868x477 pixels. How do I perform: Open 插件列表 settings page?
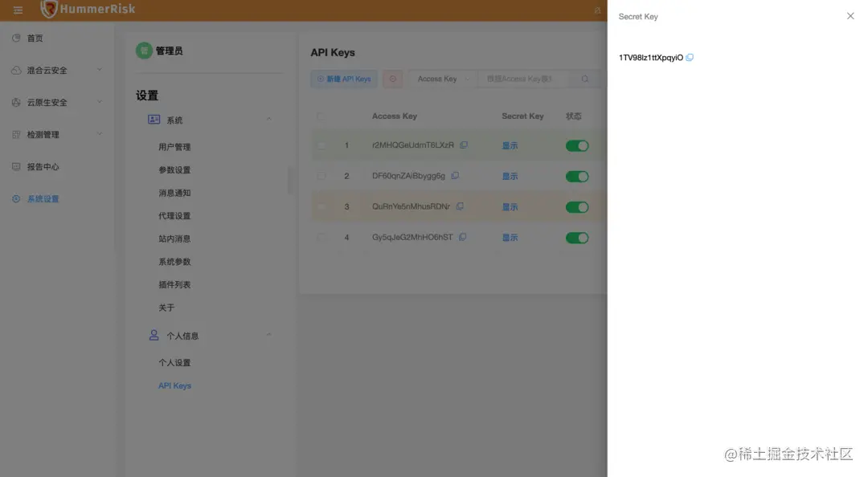pyautogui.click(x=174, y=284)
